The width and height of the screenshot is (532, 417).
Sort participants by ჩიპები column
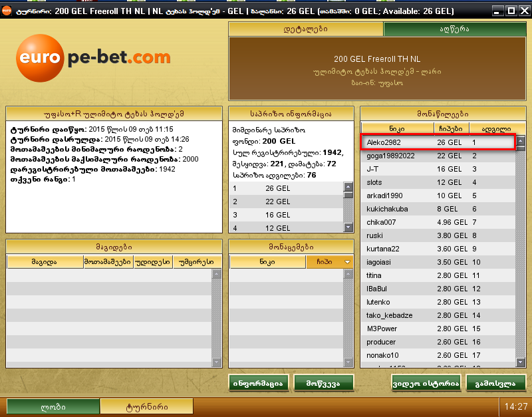click(x=452, y=128)
